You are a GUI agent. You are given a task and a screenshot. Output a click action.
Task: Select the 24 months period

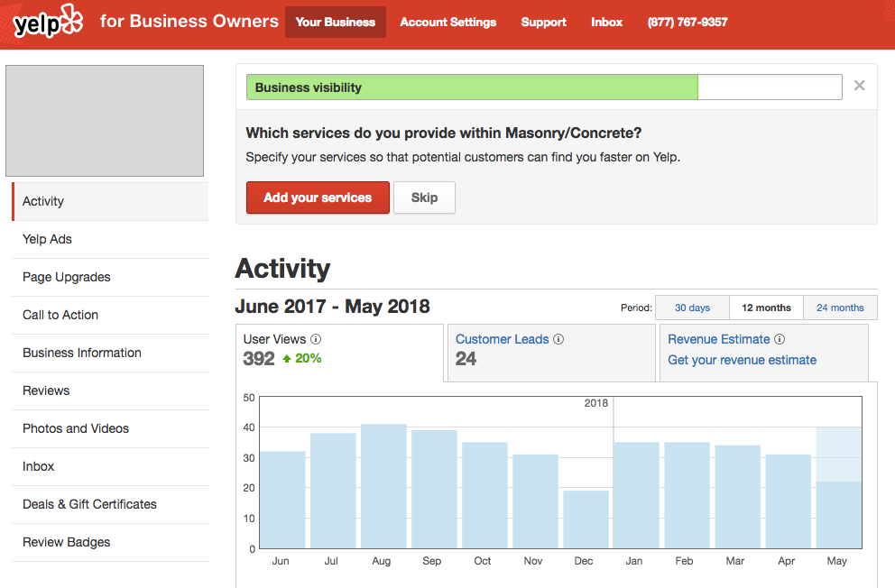point(840,308)
